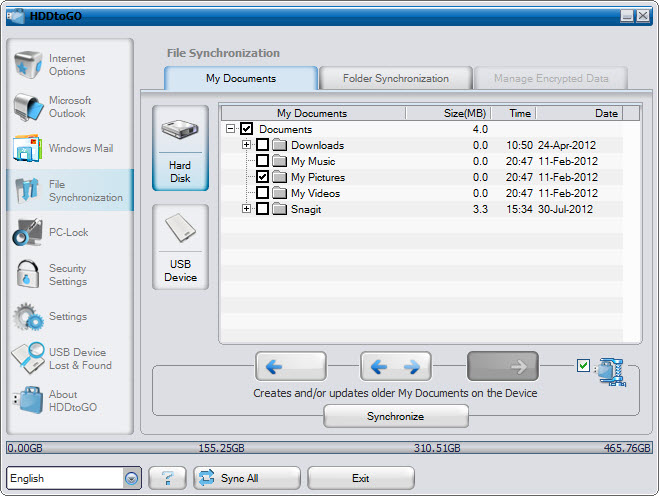Open the Internet Options icon in sidebar
The image size is (659, 496).
coord(28,64)
